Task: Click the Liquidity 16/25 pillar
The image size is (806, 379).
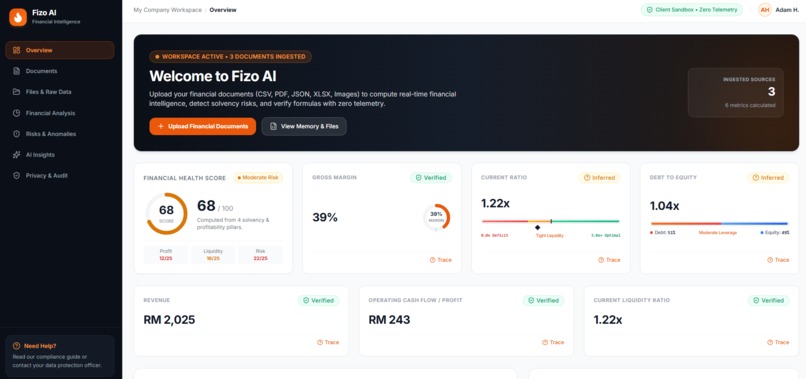Action: [213, 255]
